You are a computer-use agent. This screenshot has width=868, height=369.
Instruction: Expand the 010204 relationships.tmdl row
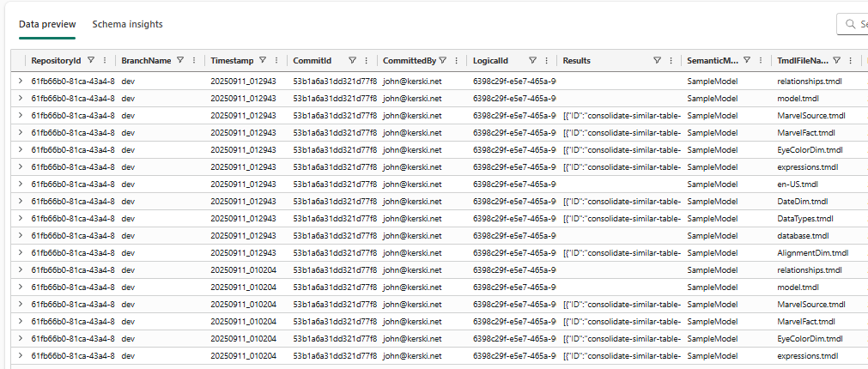point(20,269)
